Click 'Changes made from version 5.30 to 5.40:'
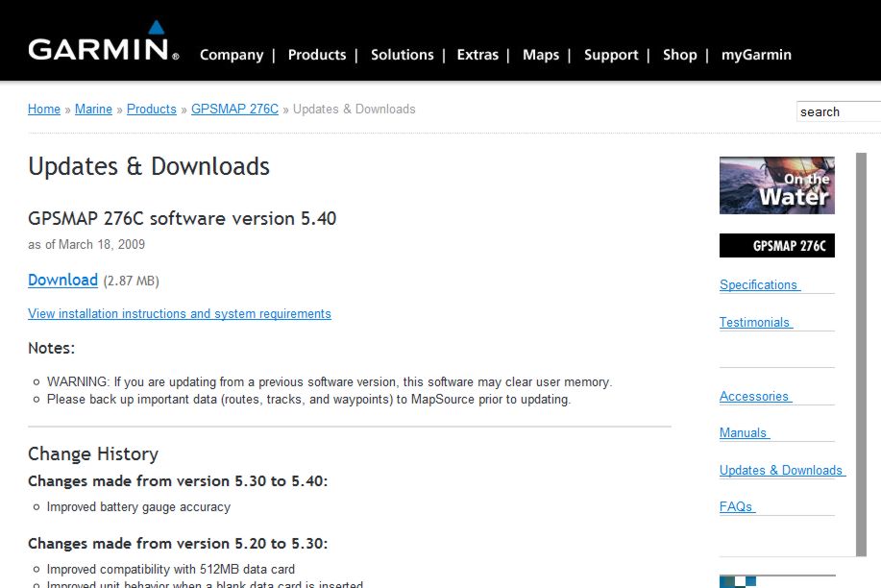 (x=178, y=481)
